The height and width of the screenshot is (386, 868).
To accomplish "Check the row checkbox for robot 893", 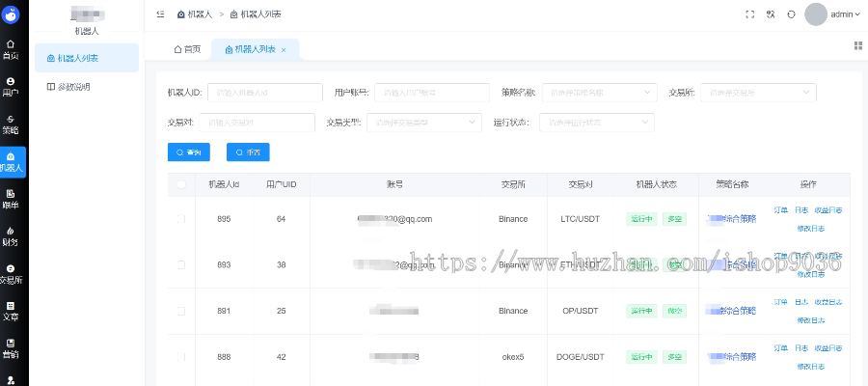I will pos(181,264).
